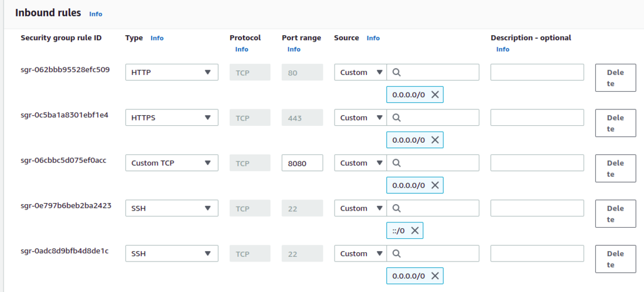Image resolution: width=644 pixels, height=292 pixels.
Task: Click the 8080 port range field
Action: point(302,163)
